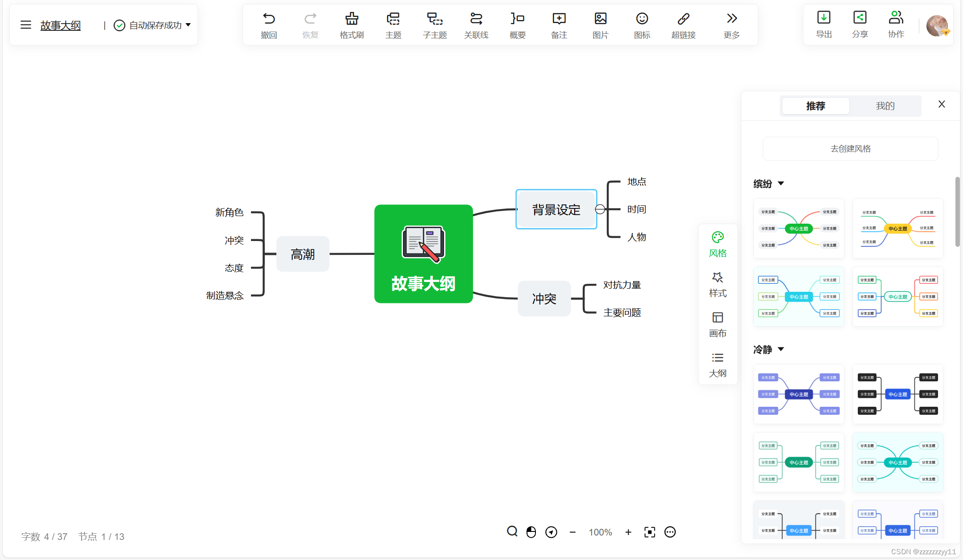
Task: Expand 自动保存成功 dropdown arrow
Action: tap(188, 25)
